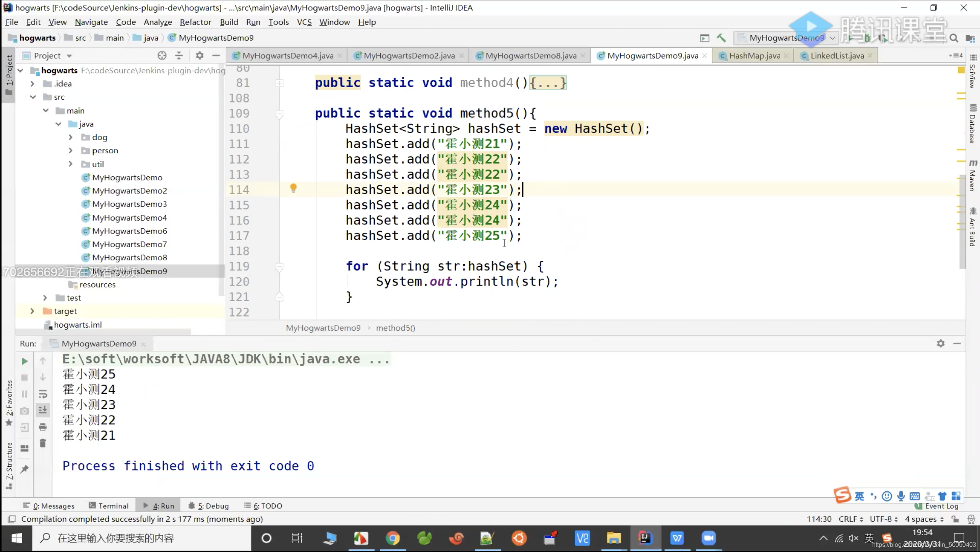Open the Maven side panel
Viewport: 980px width, 552px height.
(x=972, y=175)
